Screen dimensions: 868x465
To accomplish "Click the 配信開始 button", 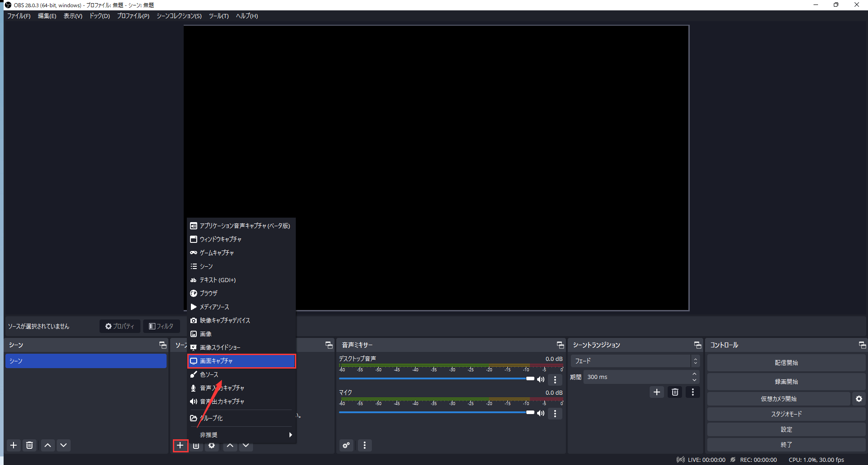I will 786,363.
